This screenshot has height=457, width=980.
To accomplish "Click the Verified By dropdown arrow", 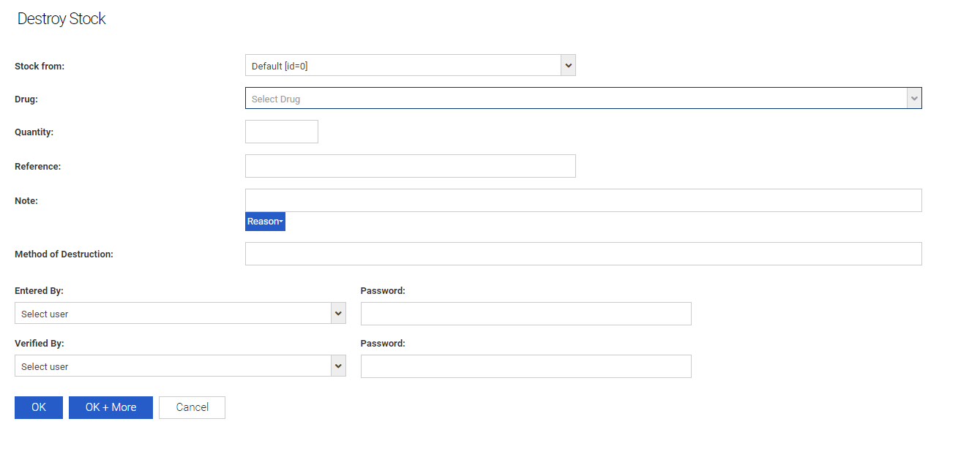I will (338, 366).
